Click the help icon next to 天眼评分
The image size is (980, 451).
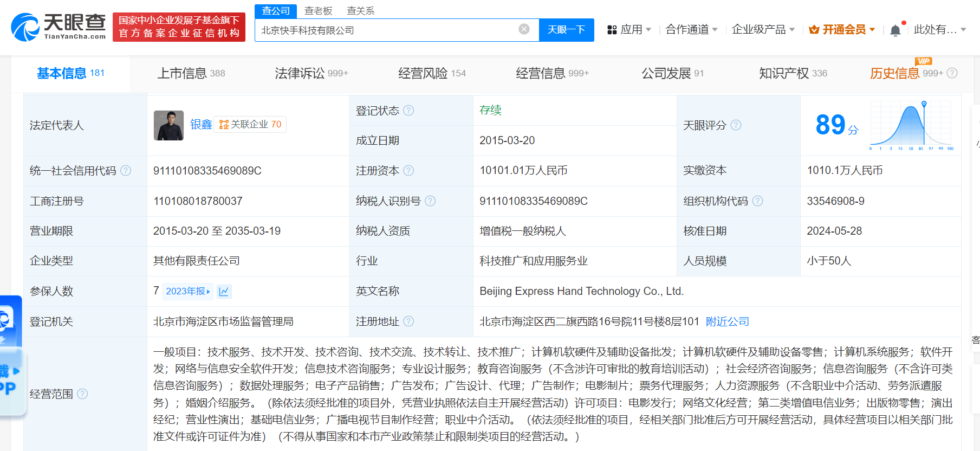[x=736, y=125]
